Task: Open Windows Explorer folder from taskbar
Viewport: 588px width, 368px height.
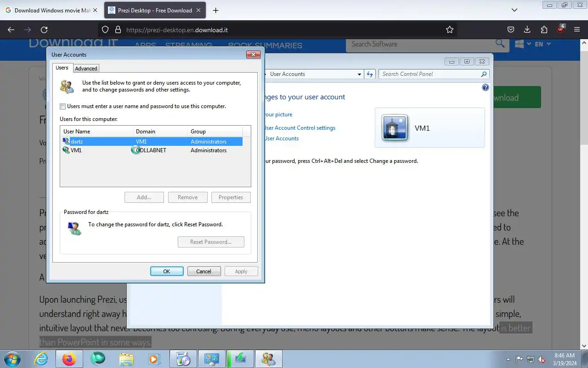Action: 126,359
